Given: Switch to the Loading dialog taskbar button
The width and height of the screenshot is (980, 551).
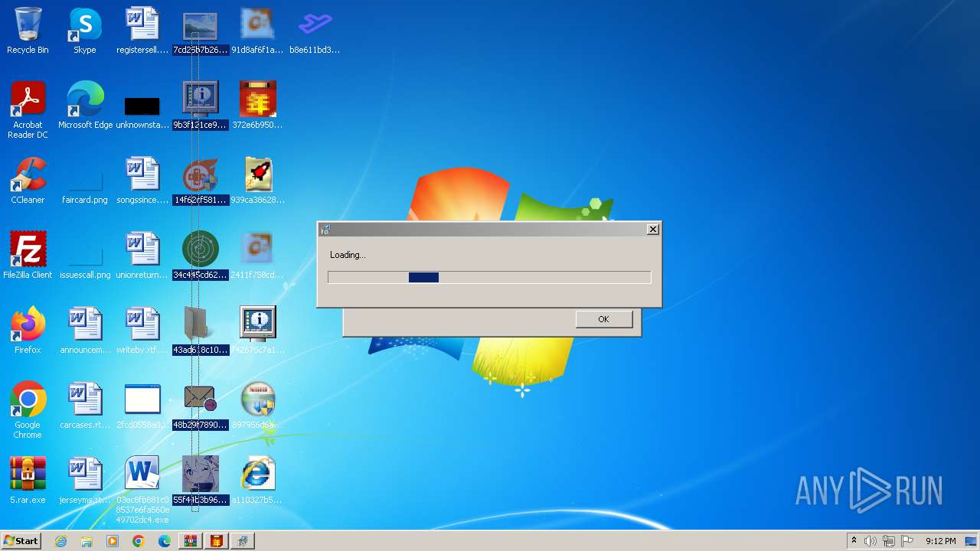Looking at the screenshot, I should [x=243, y=541].
